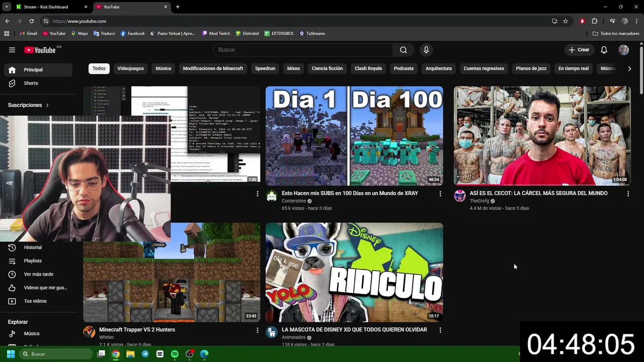
Task: Open the Windows Start menu
Action: point(11,354)
